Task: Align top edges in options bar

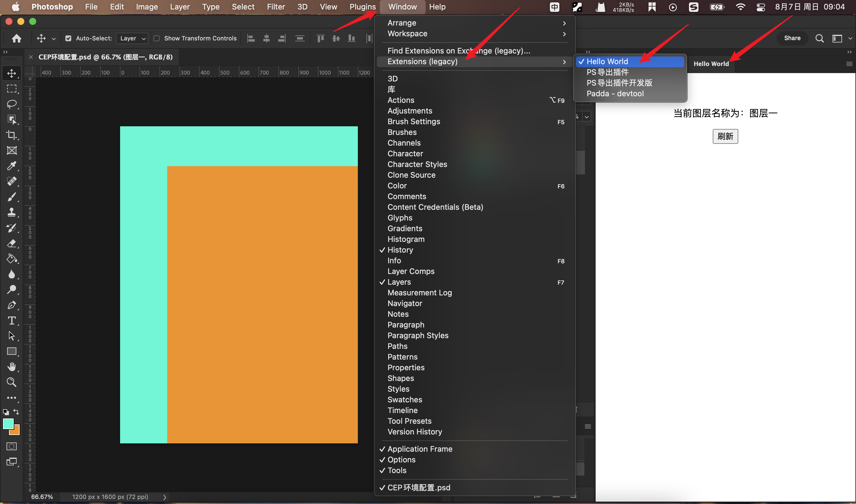Action: click(x=320, y=38)
